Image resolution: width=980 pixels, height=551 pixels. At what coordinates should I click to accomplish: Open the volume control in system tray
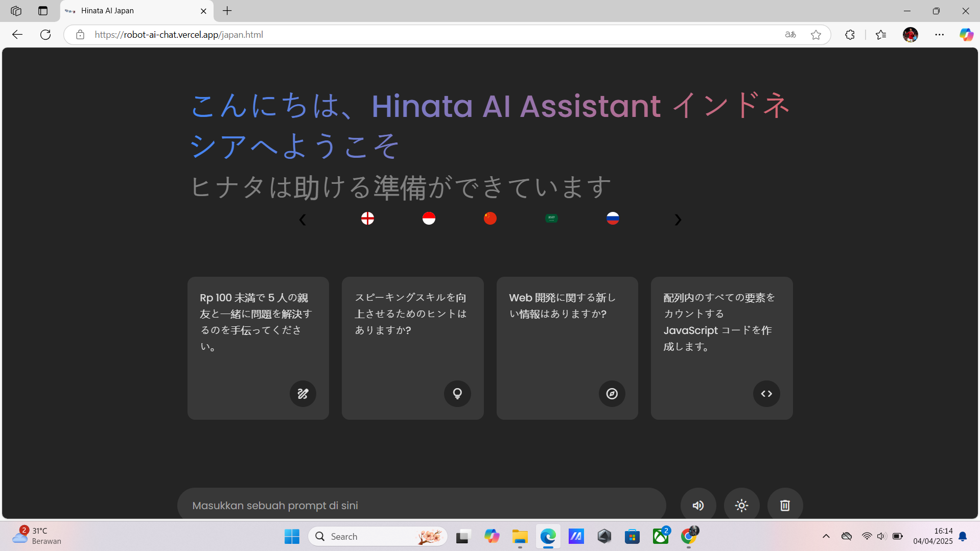pos(881,536)
